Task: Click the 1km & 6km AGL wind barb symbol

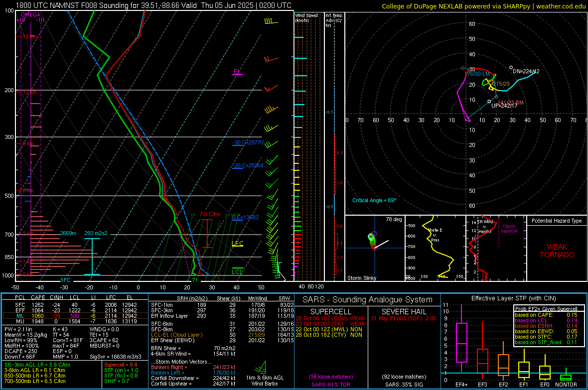Action: tap(261, 367)
